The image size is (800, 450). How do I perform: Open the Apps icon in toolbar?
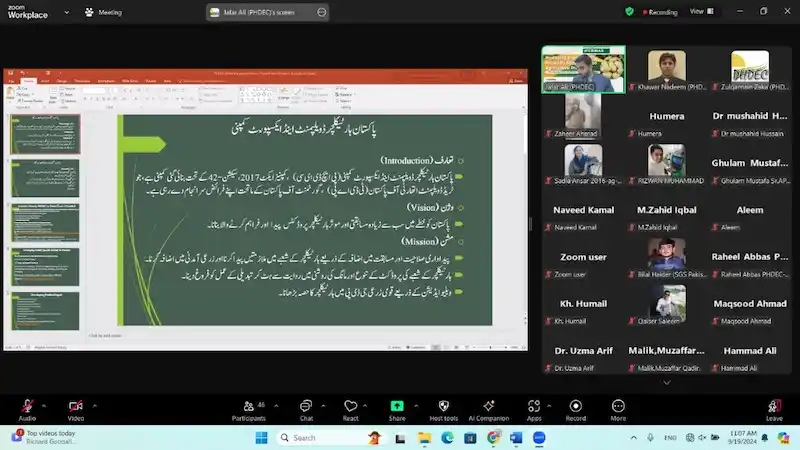pyautogui.click(x=534, y=406)
